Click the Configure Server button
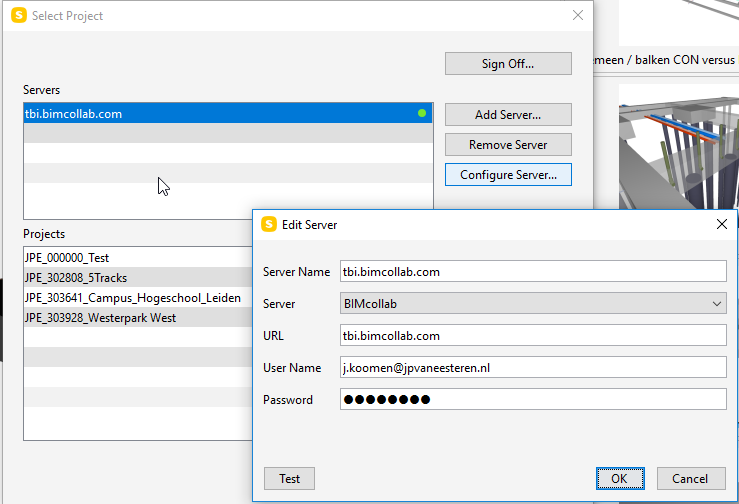The height and width of the screenshot is (504, 739). click(508, 175)
